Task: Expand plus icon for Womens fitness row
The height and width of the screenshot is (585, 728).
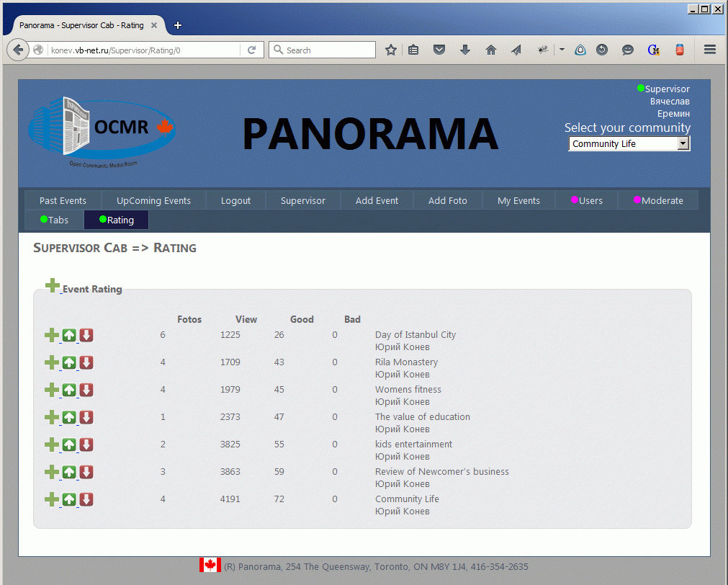Action: (52, 390)
